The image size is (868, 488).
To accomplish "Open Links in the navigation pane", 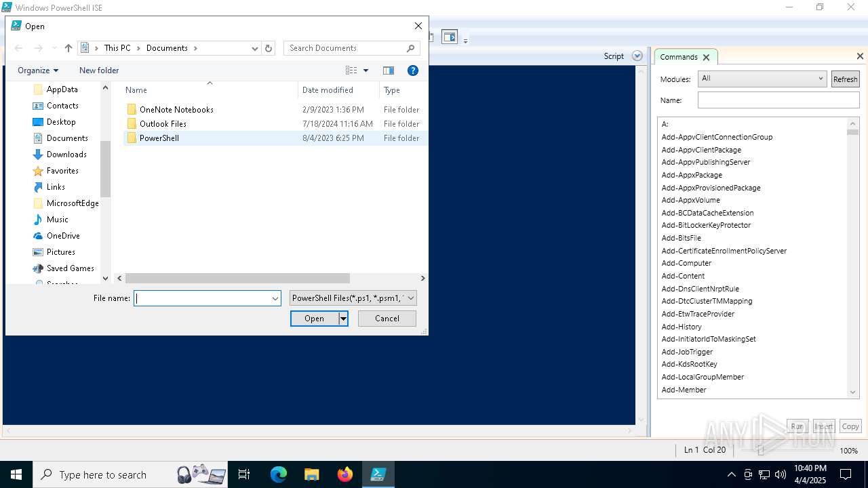I will tap(56, 187).
